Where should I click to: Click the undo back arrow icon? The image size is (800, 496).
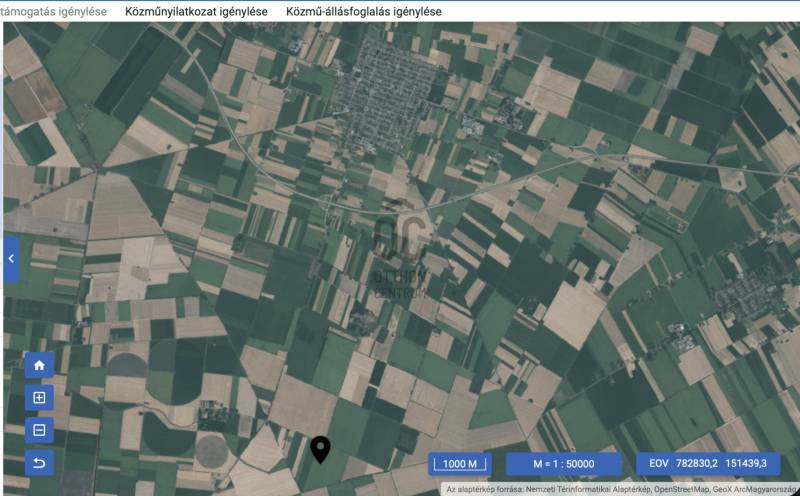(39, 463)
